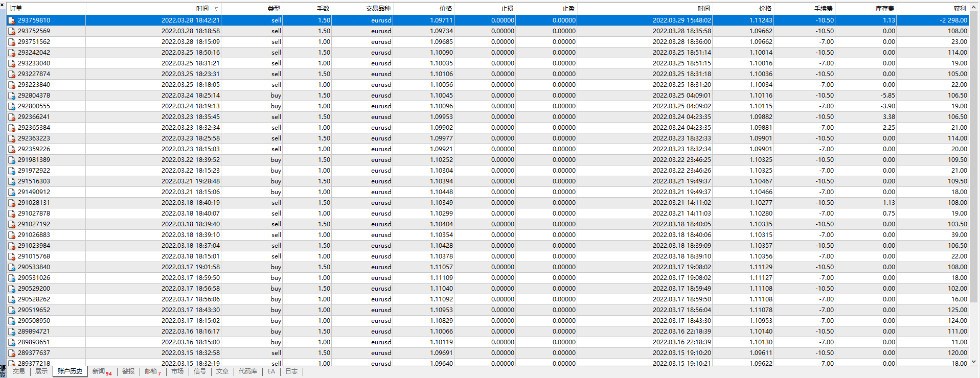Click the sell icon beside order 293242042
Image resolution: width=980 pixels, height=378 pixels.
[x=12, y=53]
